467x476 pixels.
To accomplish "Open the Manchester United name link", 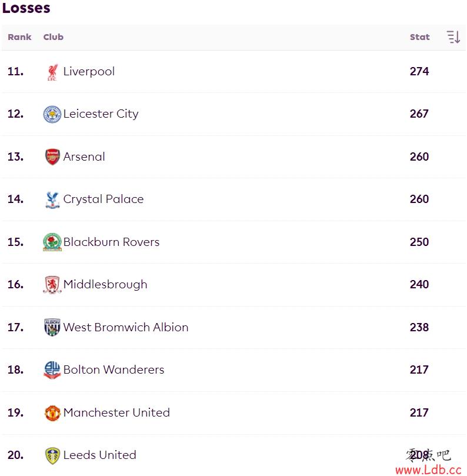I will point(116,412).
